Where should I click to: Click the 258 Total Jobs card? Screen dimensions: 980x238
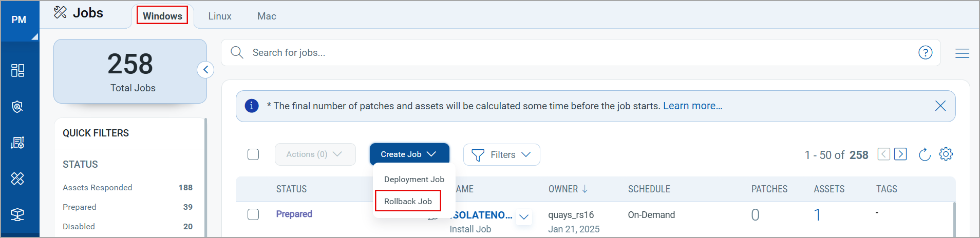(130, 71)
